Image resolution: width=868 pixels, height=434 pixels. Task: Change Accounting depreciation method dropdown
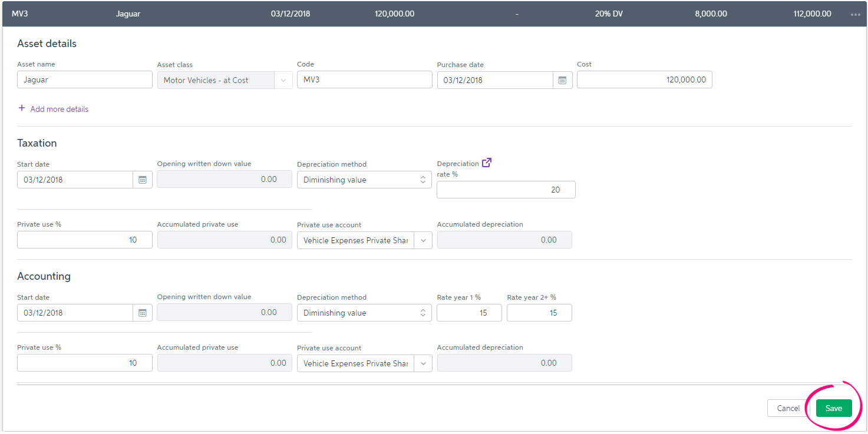pos(364,313)
